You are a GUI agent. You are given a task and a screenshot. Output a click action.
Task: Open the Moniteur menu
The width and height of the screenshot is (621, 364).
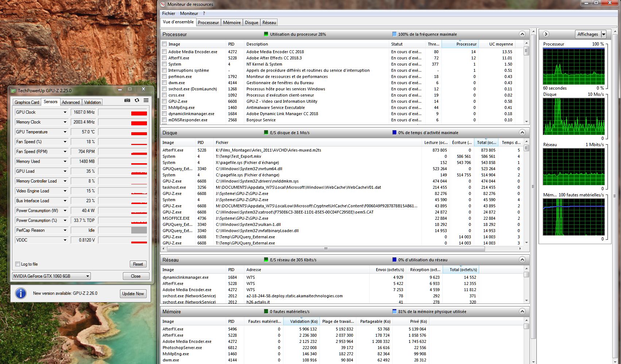[x=189, y=13]
